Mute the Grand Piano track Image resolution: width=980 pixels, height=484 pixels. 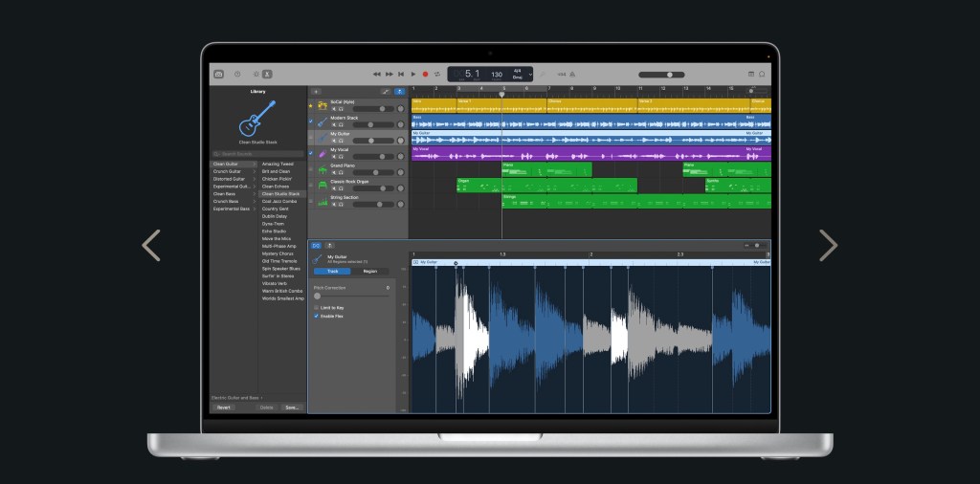pos(334,170)
